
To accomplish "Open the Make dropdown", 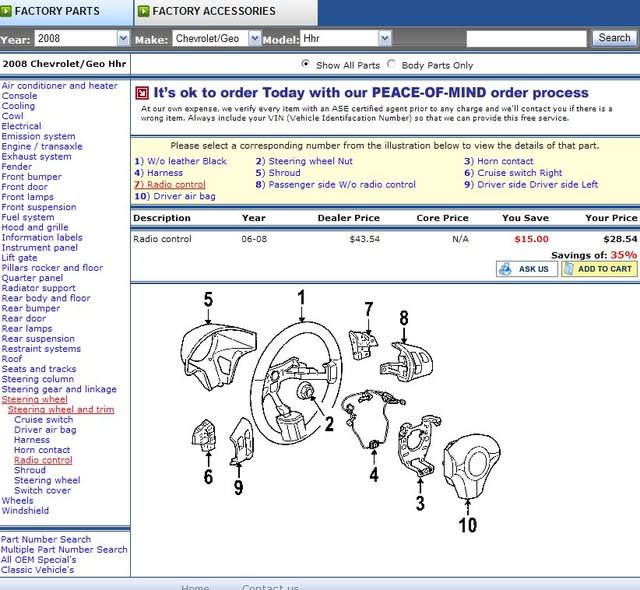I will [254, 39].
